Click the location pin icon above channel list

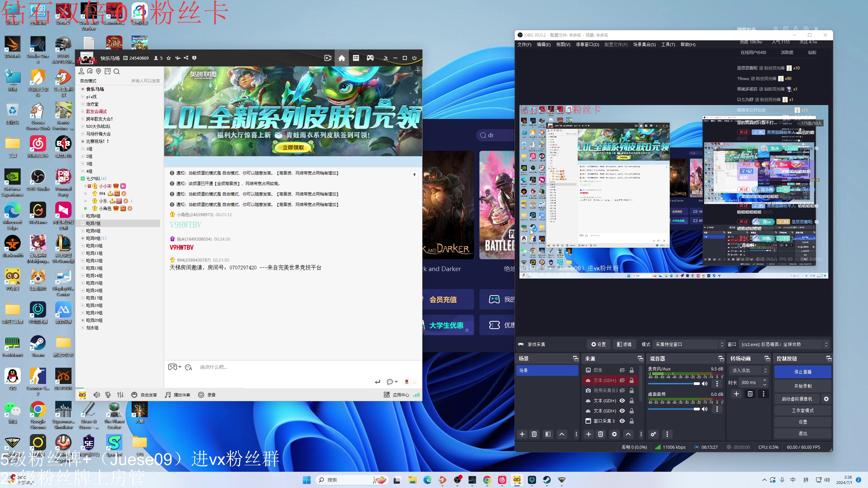click(x=99, y=71)
